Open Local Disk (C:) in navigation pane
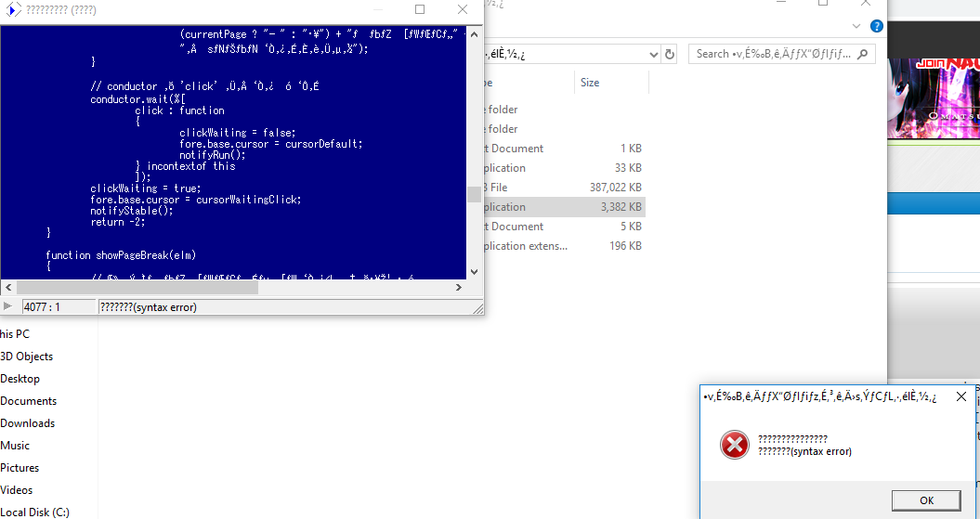This screenshot has width=980, height=519. click(35, 513)
